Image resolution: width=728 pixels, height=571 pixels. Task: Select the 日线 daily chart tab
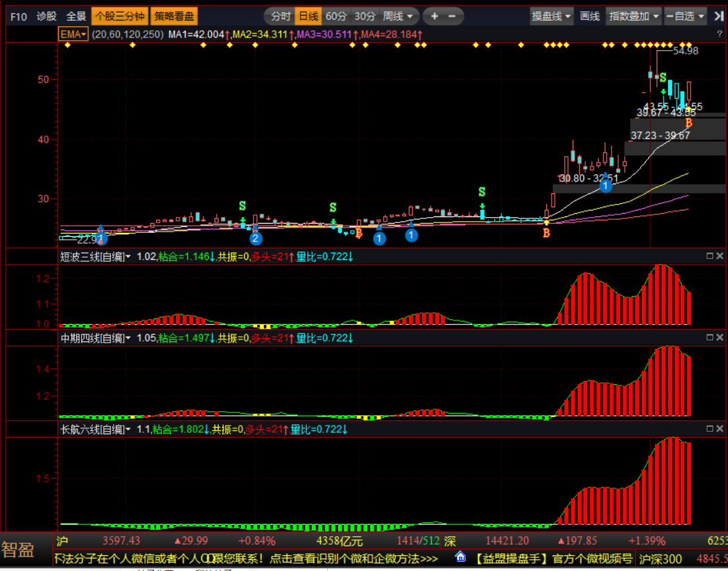coord(308,16)
